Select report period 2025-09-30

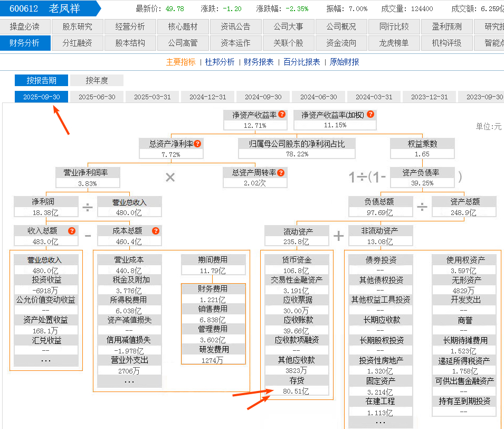coord(42,97)
